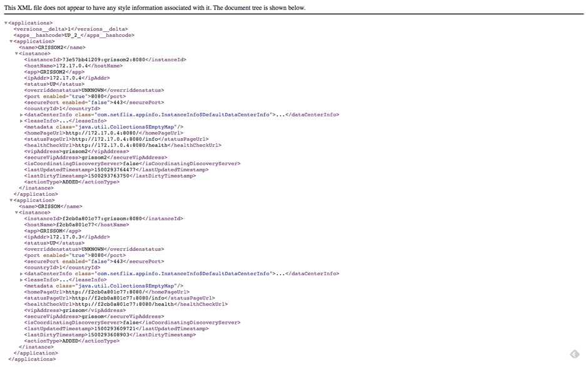Image resolution: width=588 pixels, height=367 pixels.
Task: Click the ipAddr 172.17.0.3 line
Action: (x=67, y=237)
